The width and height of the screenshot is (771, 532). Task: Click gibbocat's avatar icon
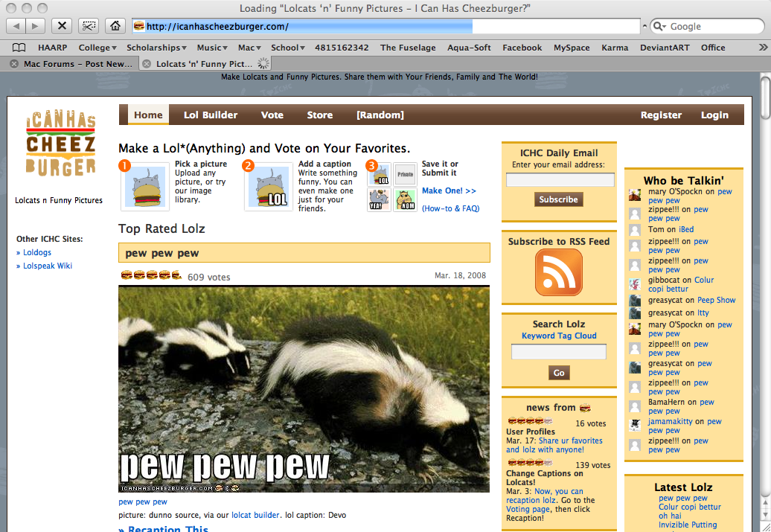pos(635,284)
